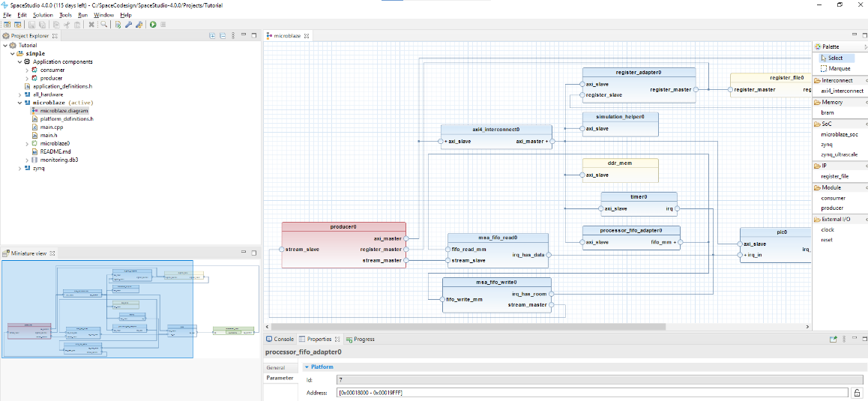Expand the zynq configuration node
This screenshot has height=401, width=868.
click(20, 168)
